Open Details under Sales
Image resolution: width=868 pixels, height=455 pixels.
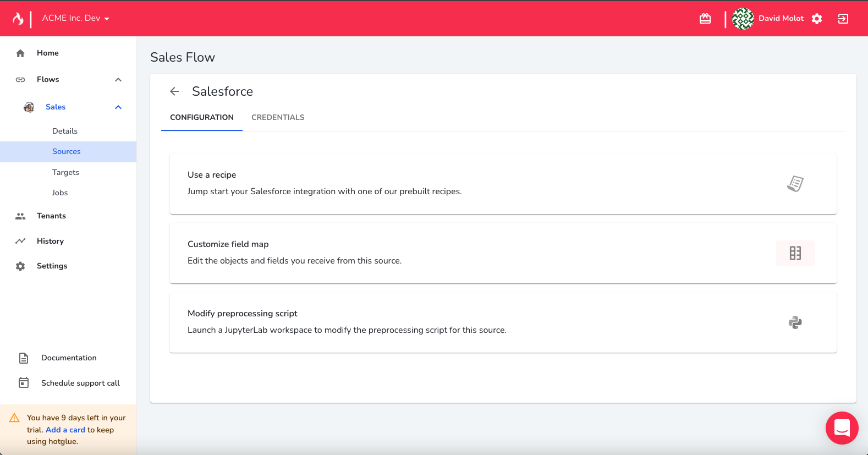point(65,131)
